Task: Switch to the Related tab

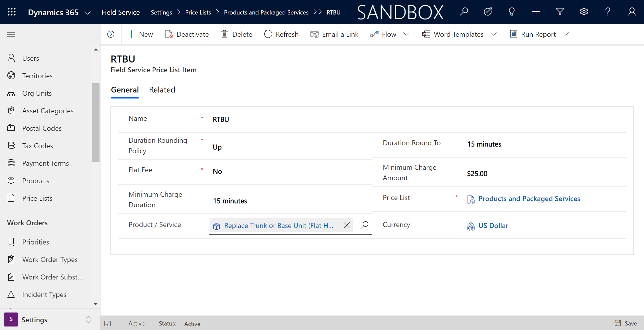Action: tap(162, 90)
